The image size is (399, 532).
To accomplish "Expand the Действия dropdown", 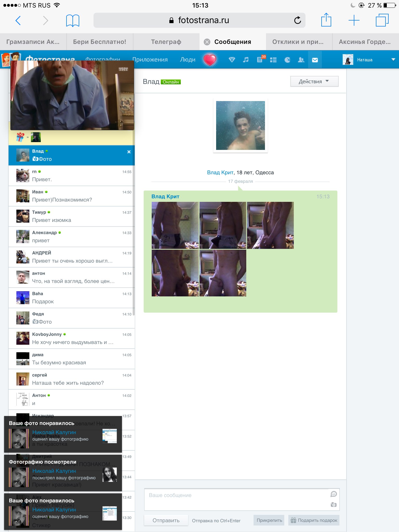I will [314, 82].
